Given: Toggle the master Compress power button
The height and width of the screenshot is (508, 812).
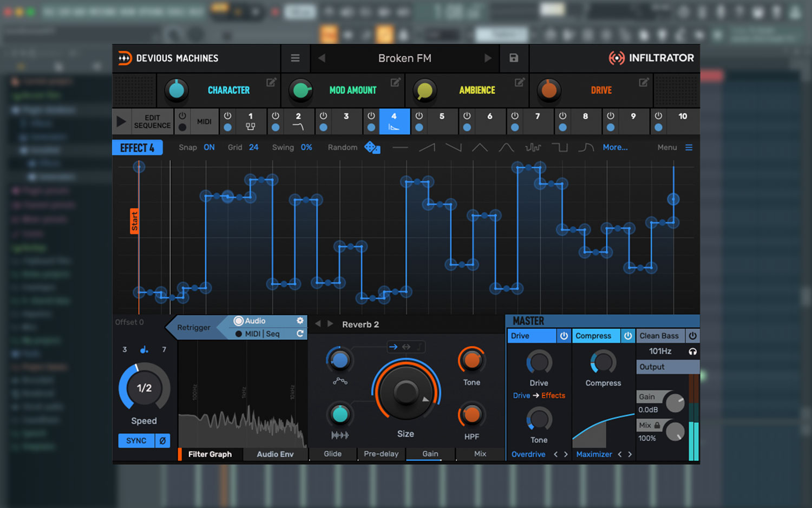Looking at the screenshot, I should coord(628,336).
